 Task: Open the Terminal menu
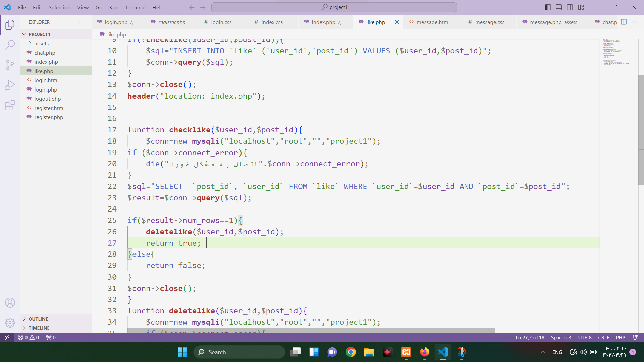click(135, 7)
